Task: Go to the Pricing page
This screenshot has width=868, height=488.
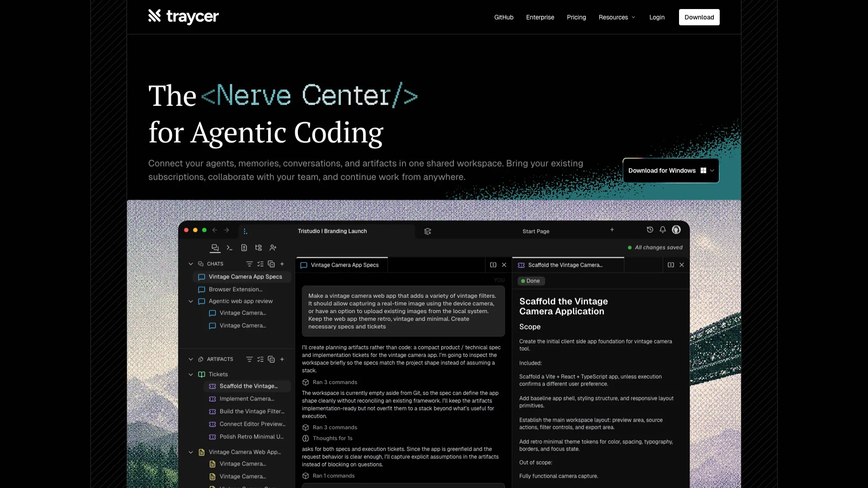Action: (x=576, y=17)
